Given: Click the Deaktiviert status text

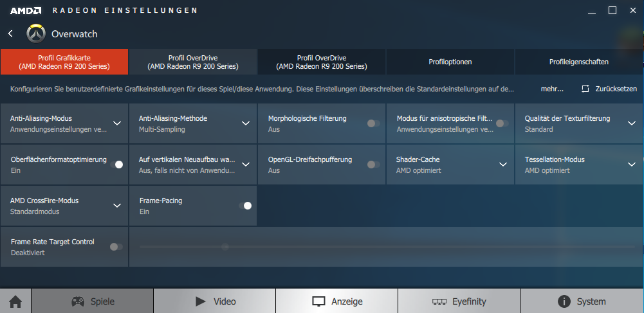Looking at the screenshot, I should point(28,253).
